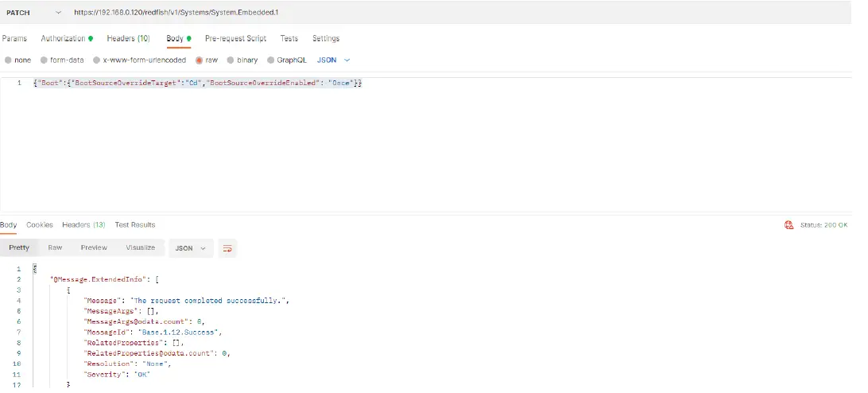Viewport: 868px width, 393px height.
Task: Open the request Headers (10) tab
Action: click(x=128, y=38)
